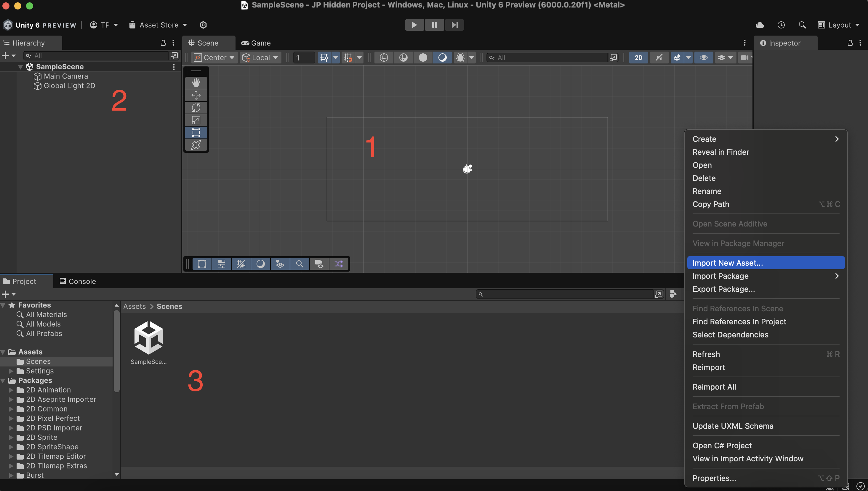Expand the Settings folder in Project
This screenshot has width=868, height=491.
point(11,371)
